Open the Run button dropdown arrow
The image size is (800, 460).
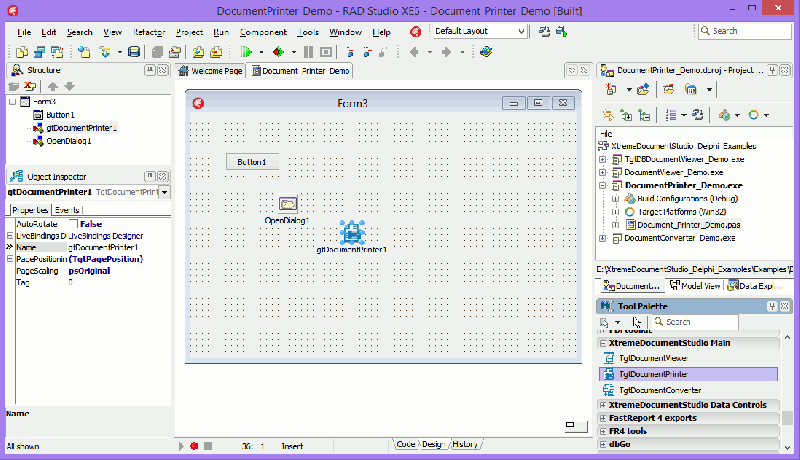(261, 52)
